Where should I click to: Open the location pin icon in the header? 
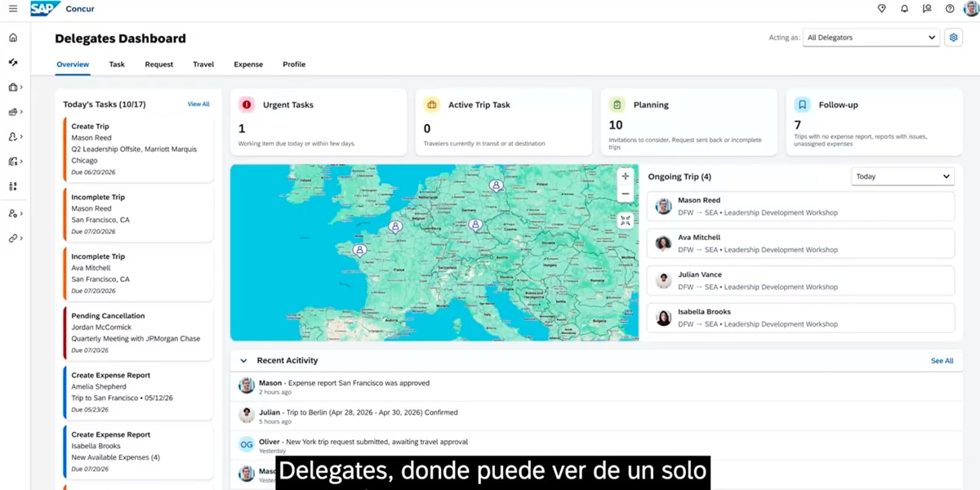coord(882,9)
